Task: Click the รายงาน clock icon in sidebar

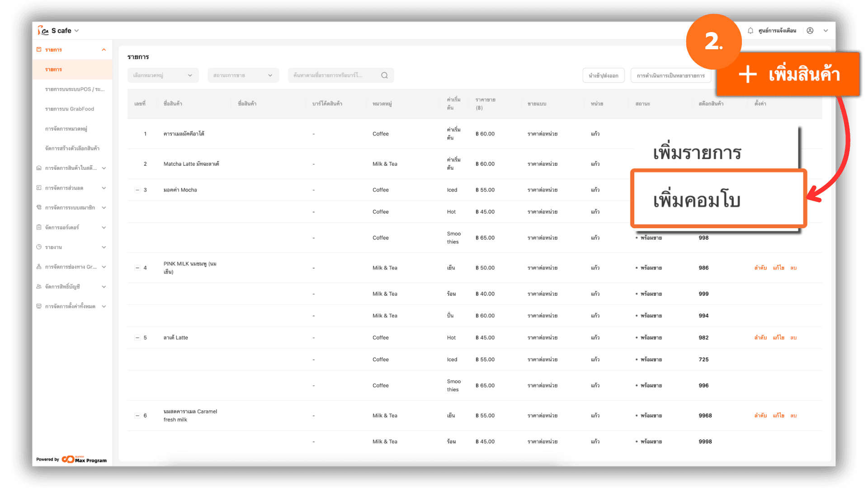Action: click(x=39, y=247)
